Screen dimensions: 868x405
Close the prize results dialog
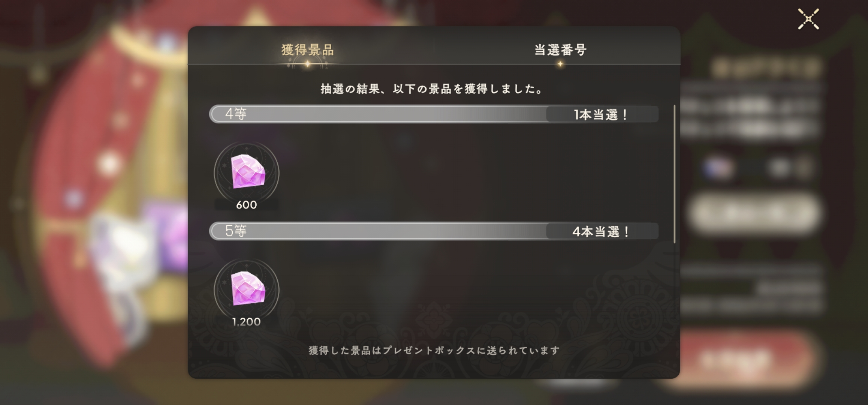pos(808,19)
